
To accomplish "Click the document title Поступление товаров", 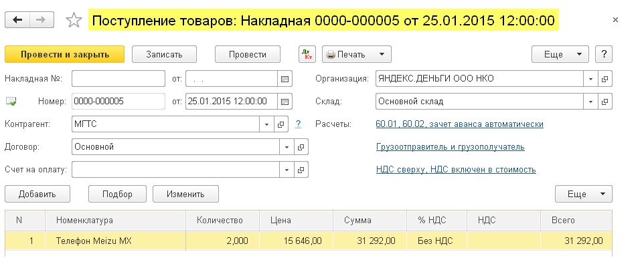I will pos(323,20).
